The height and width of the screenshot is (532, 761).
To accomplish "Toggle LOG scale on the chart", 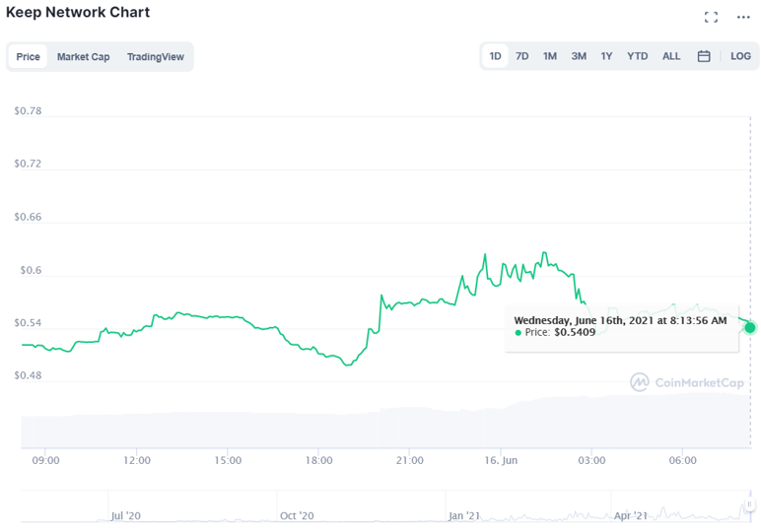I will pyautogui.click(x=740, y=56).
